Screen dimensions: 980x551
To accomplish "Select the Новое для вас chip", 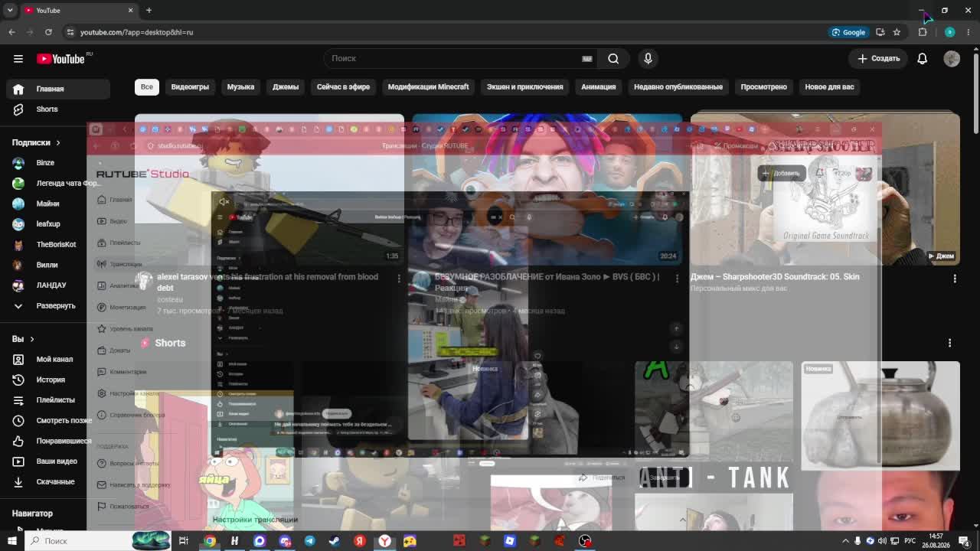I will tap(829, 86).
